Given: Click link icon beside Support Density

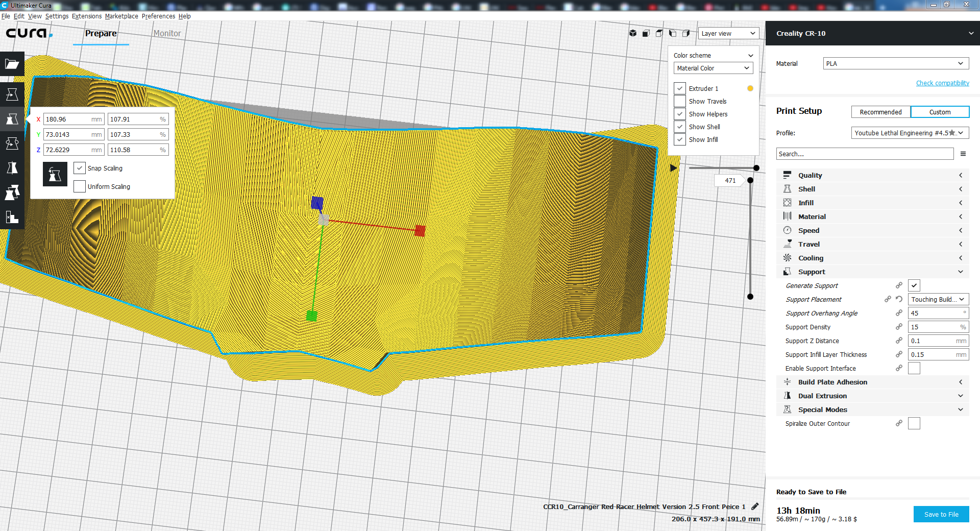Looking at the screenshot, I should click(899, 327).
